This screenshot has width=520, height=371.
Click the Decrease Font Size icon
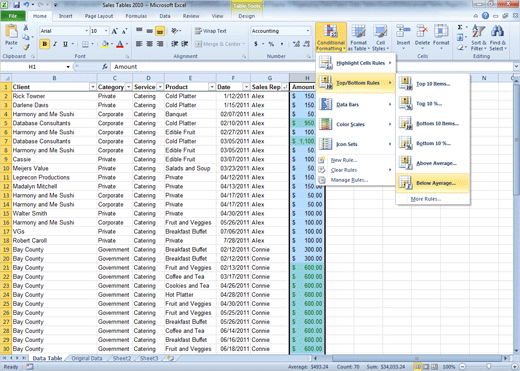pyautogui.click(x=124, y=31)
